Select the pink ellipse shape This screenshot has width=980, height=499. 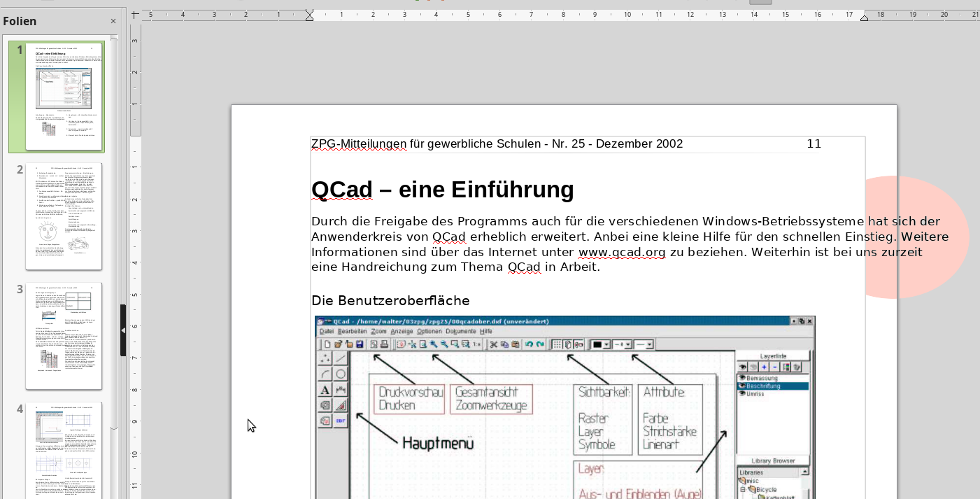[x=917, y=237]
